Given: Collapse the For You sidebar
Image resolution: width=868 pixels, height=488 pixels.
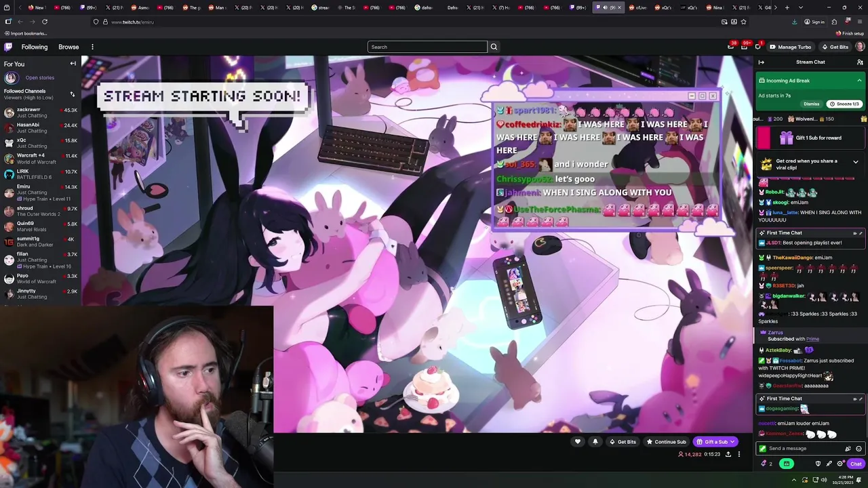Looking at the screenshot, I should click(73, 64).
